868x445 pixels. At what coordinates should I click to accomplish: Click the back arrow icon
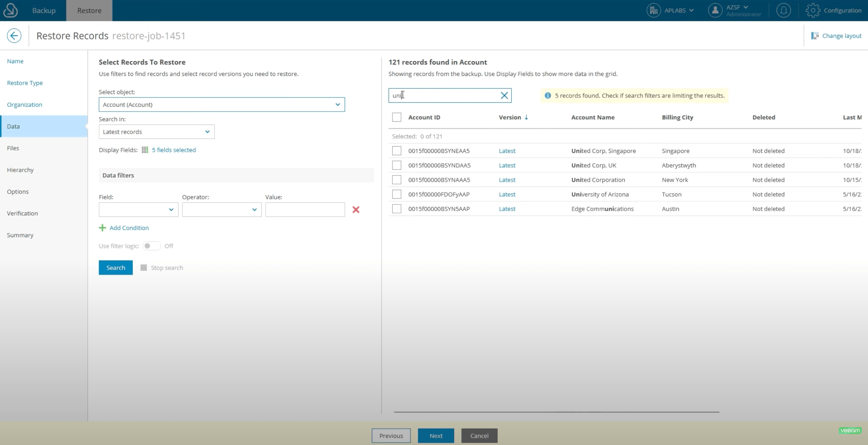pos(14,36)
